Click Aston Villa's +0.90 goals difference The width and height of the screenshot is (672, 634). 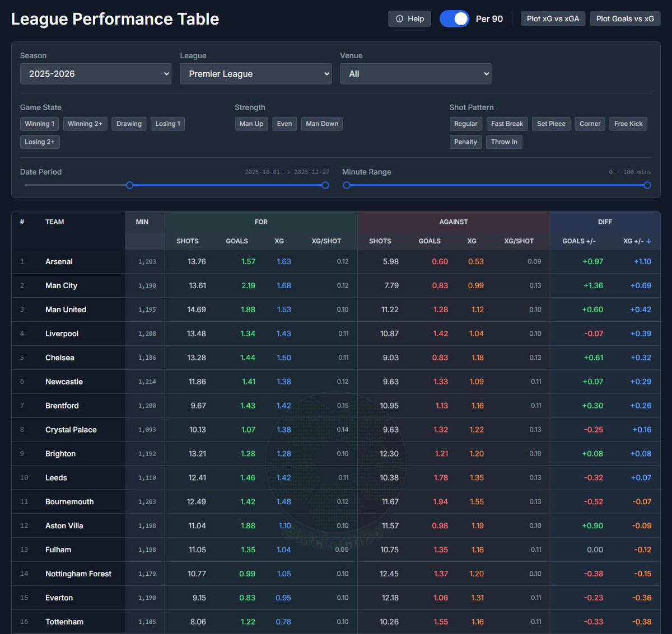point(592,526)
